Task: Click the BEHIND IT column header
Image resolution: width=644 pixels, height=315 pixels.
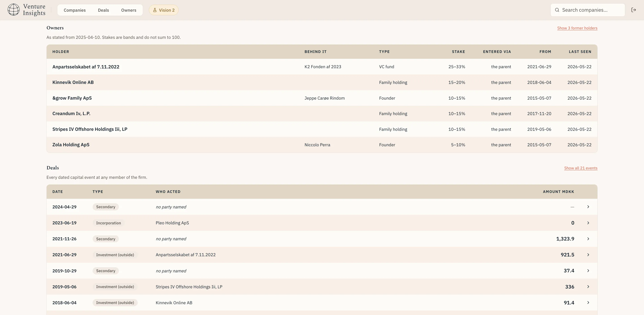Action: click(315, 52)
